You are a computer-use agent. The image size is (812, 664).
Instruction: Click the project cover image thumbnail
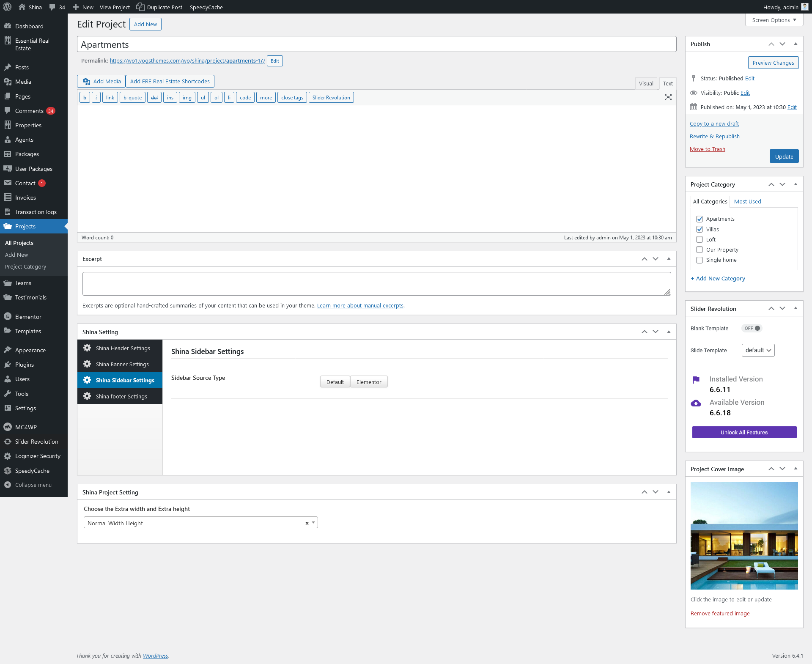pyautogui.click(x=744, y=535)
